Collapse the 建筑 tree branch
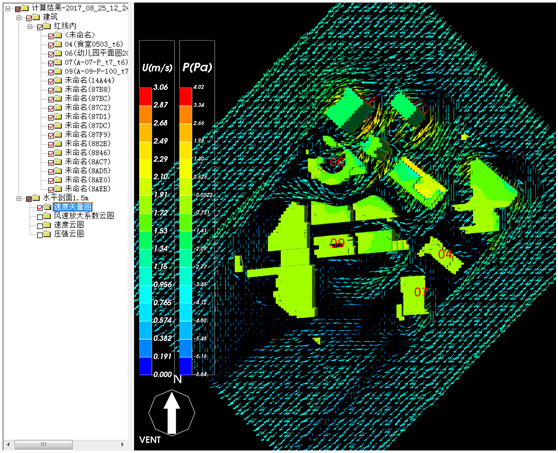558x453 pixels. click(19, 17)
